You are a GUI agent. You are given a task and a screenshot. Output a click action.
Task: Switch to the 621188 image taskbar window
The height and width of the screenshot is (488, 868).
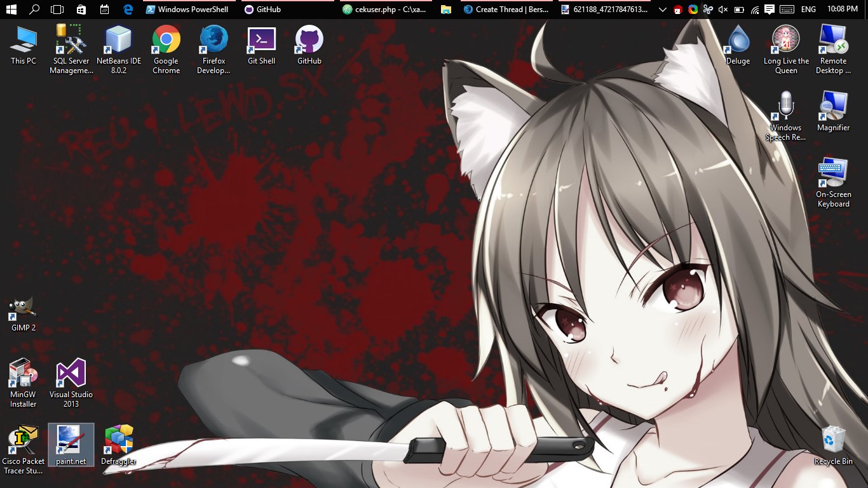click(604, 10)
